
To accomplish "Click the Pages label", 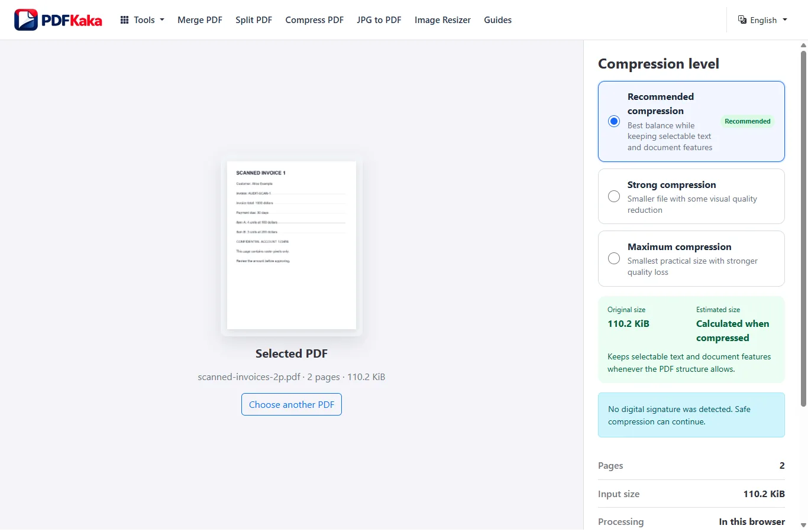I will [610, 466].
